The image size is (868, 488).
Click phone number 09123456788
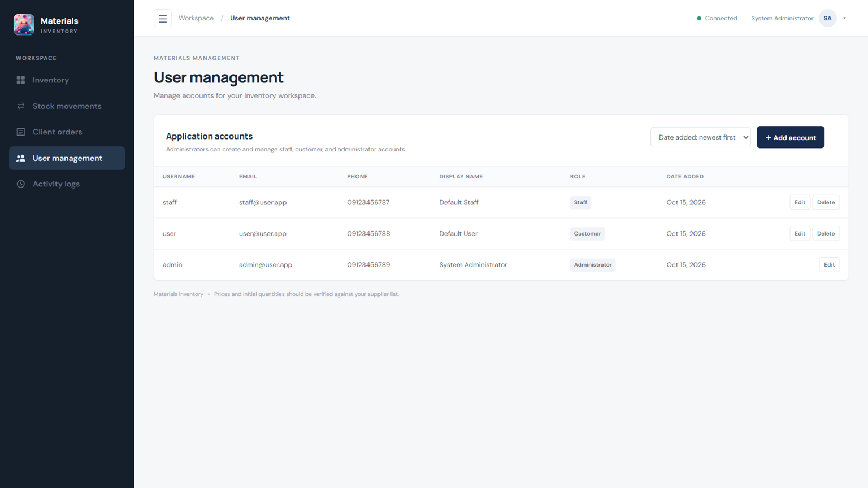368,233
